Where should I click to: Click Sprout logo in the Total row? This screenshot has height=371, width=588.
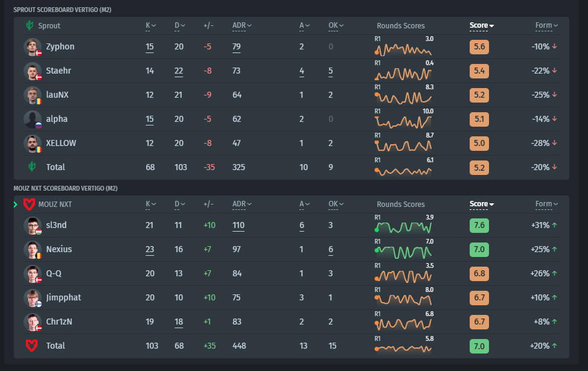pyautogui.click(x=32, y=166)
